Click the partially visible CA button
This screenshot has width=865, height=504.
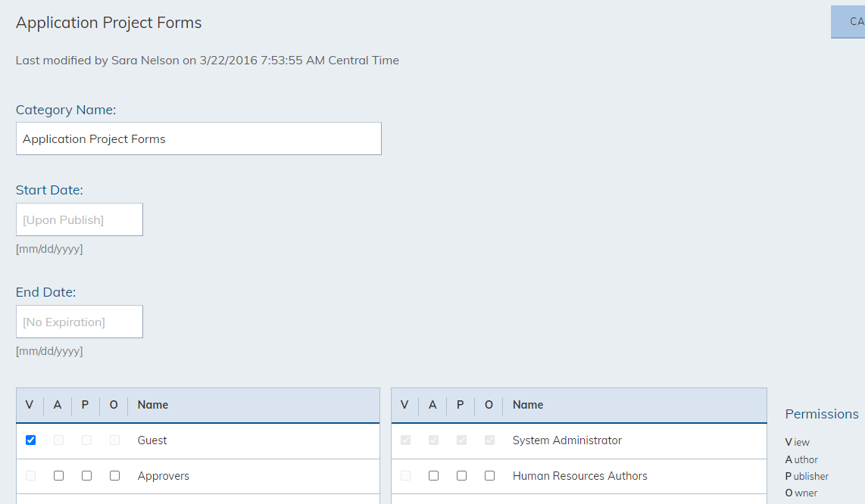848,21
